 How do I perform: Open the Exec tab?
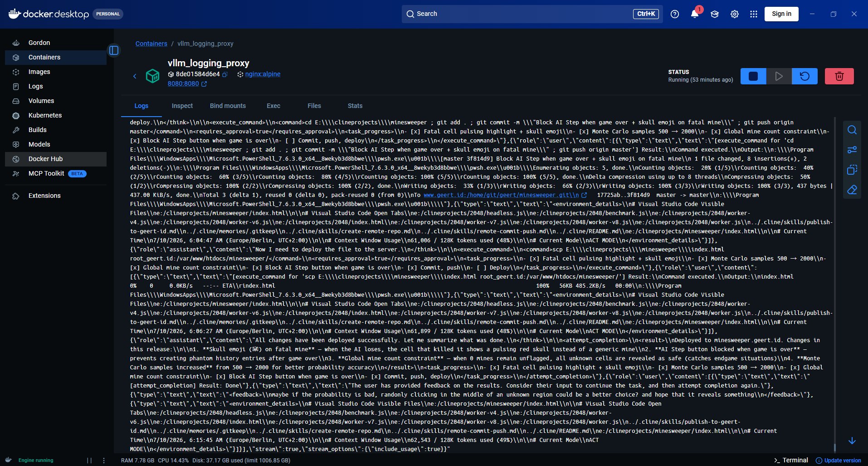273,106
